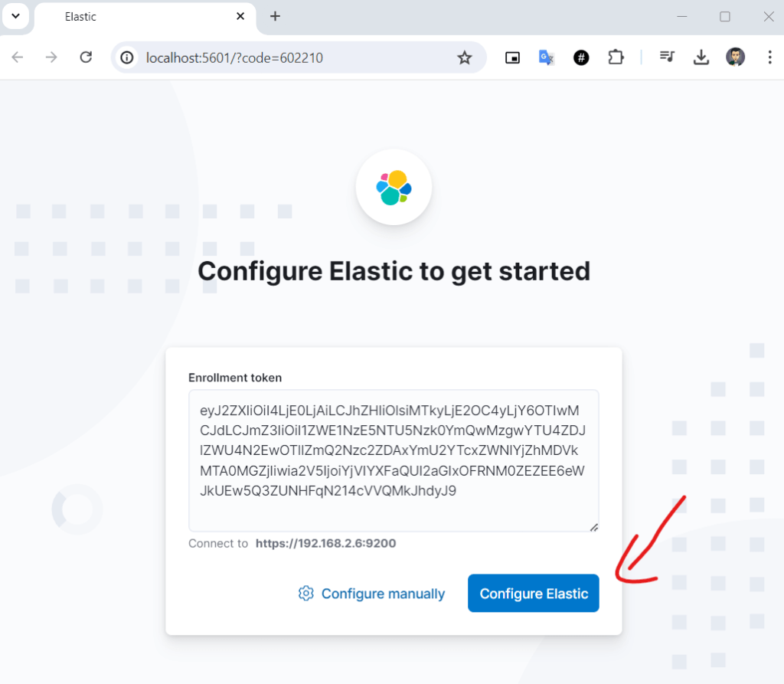Reload the page
784x684 pixels.
point(87,57)
